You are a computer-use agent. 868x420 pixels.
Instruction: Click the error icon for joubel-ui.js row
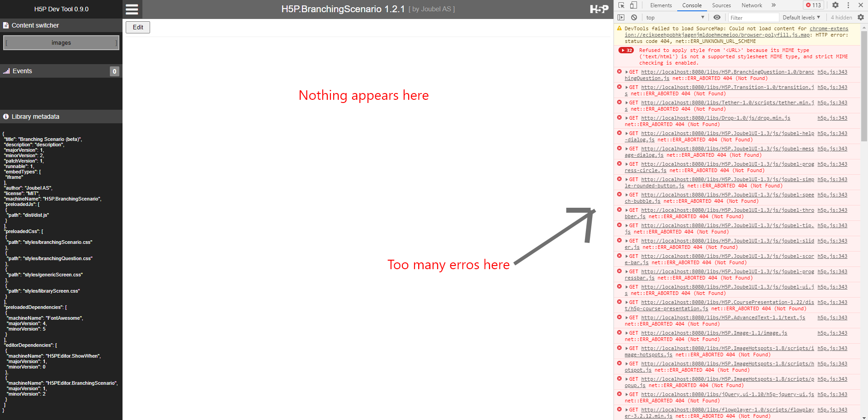619,286
